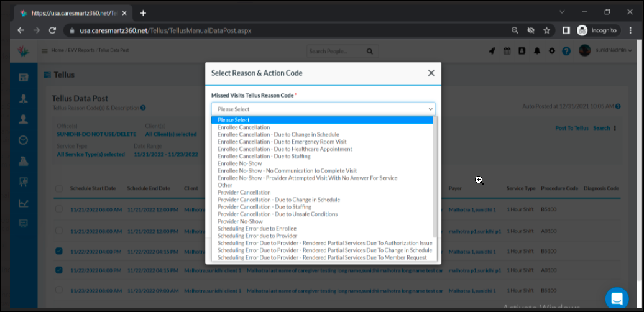
Task: Close the Select Reason & Action Code dialog
Action: [x=431, y=73]
